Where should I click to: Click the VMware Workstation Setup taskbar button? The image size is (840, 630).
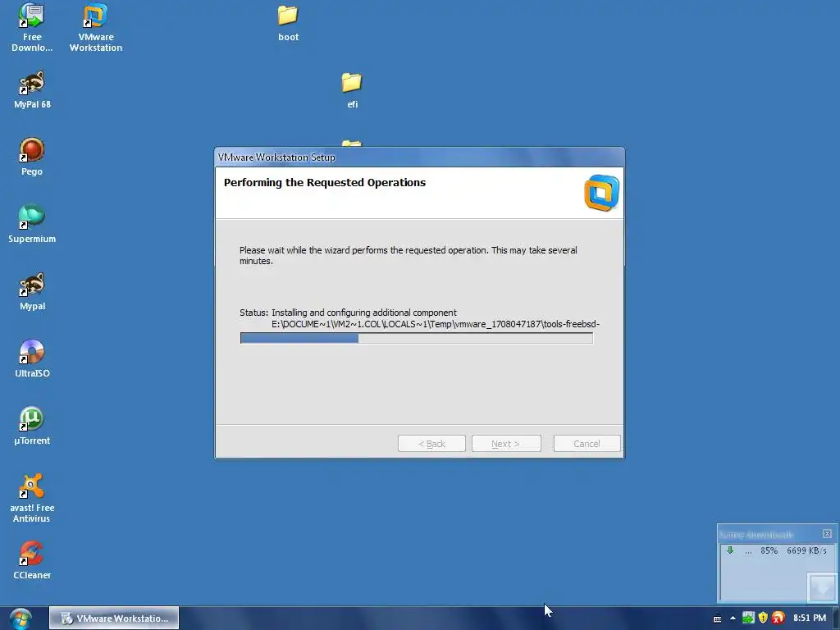click(114, 619)
